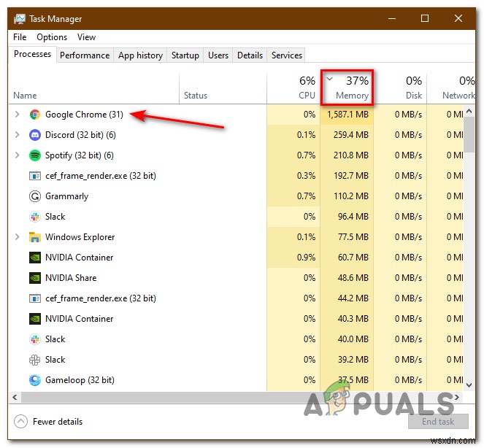Click the Fewer details circle arrow icon
The image size is (484, 448).
point(20,422)
